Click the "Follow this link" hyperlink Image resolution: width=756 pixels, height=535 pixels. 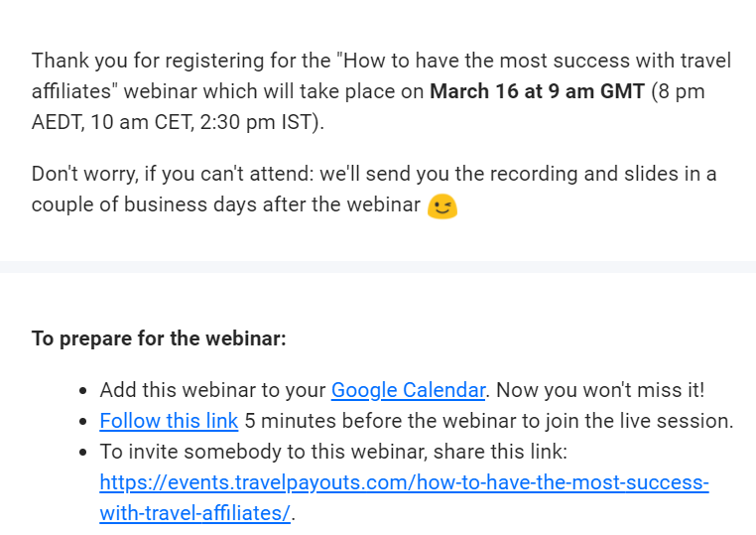[169, 421]
